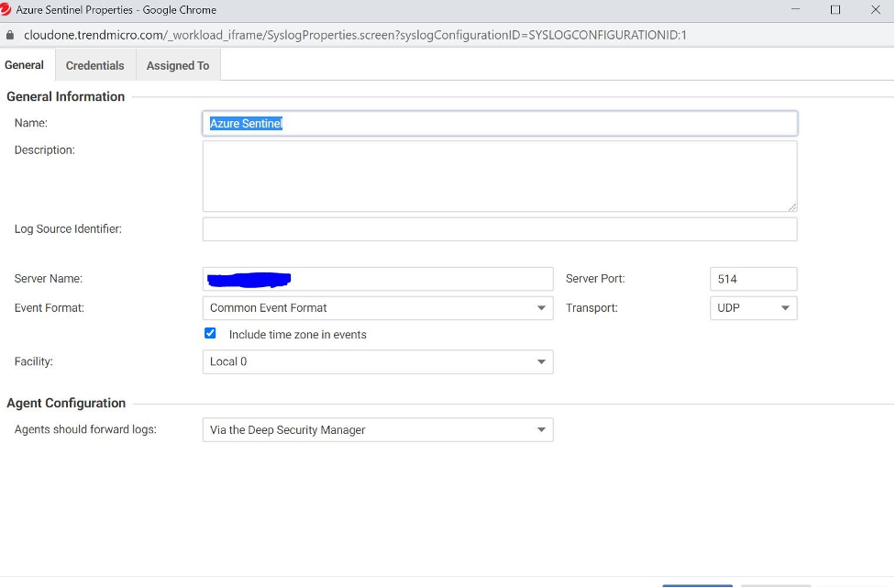Click the Name input field
Image resolution: width=896 pixels, height=588 pixels.
coord(500,124)
